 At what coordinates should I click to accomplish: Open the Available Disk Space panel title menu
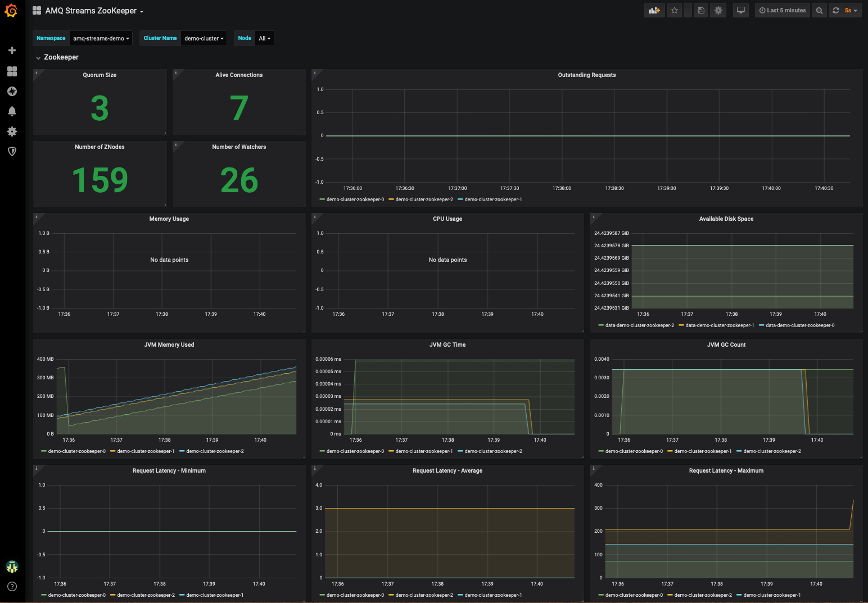(726, 219)
